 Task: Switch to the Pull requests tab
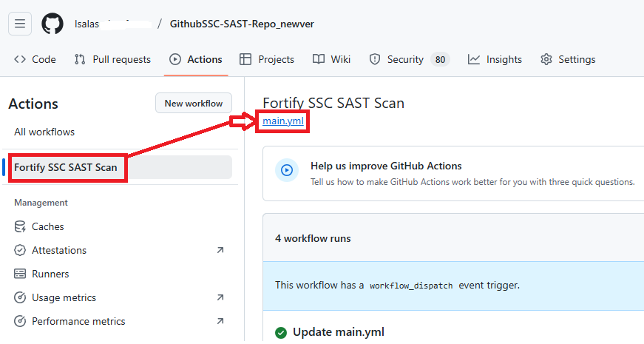click(x=112, y=60)
